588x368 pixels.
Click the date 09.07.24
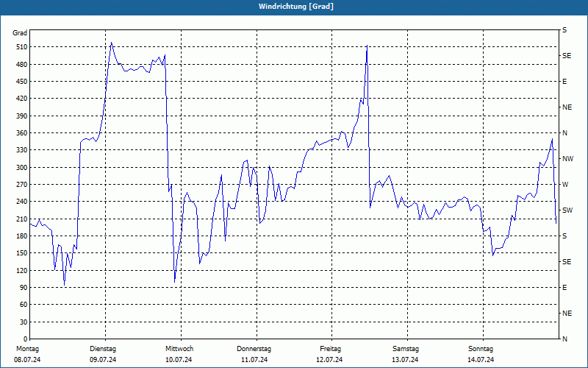[x=103, y=360]
